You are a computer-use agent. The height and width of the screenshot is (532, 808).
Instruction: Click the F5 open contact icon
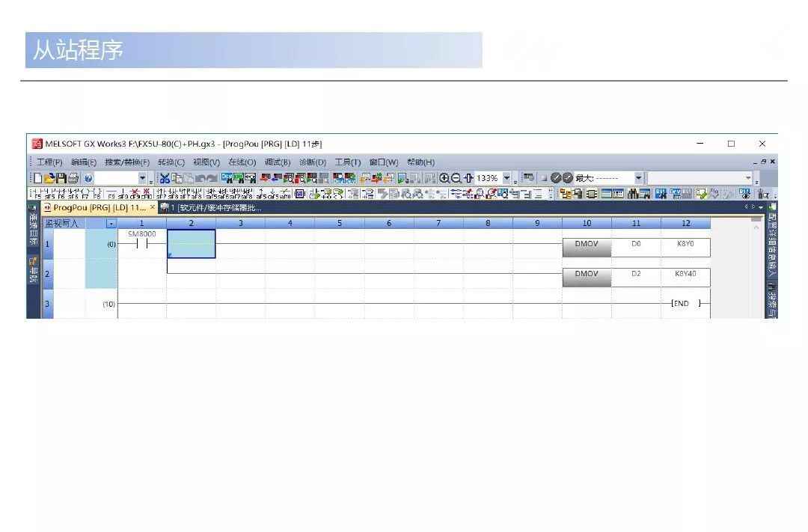point(37,194)
